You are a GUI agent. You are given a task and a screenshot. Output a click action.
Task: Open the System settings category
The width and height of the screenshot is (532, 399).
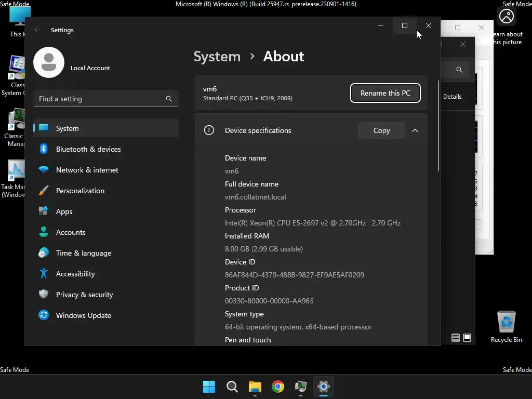point(106,128)
